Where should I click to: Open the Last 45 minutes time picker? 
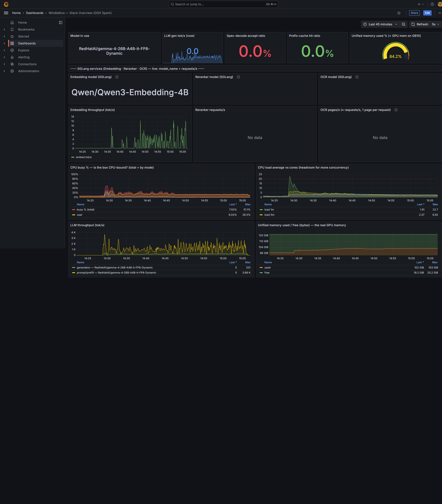click(x=380, y=24)
